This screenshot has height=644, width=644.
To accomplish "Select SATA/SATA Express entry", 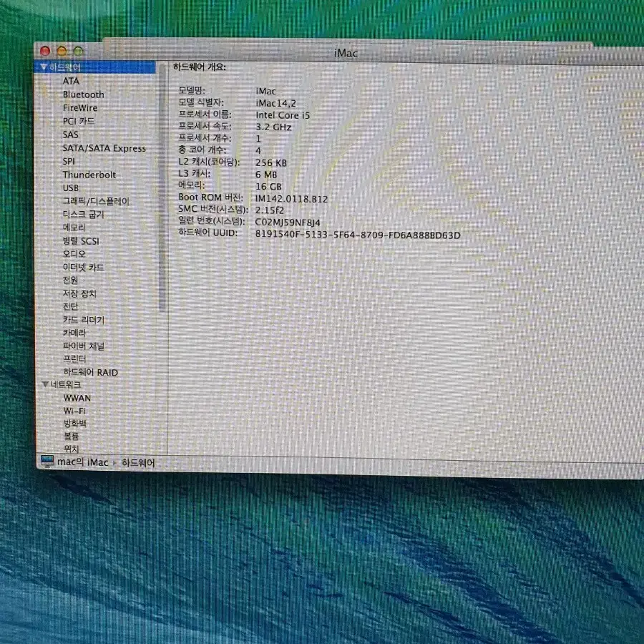I will [104, 148].
